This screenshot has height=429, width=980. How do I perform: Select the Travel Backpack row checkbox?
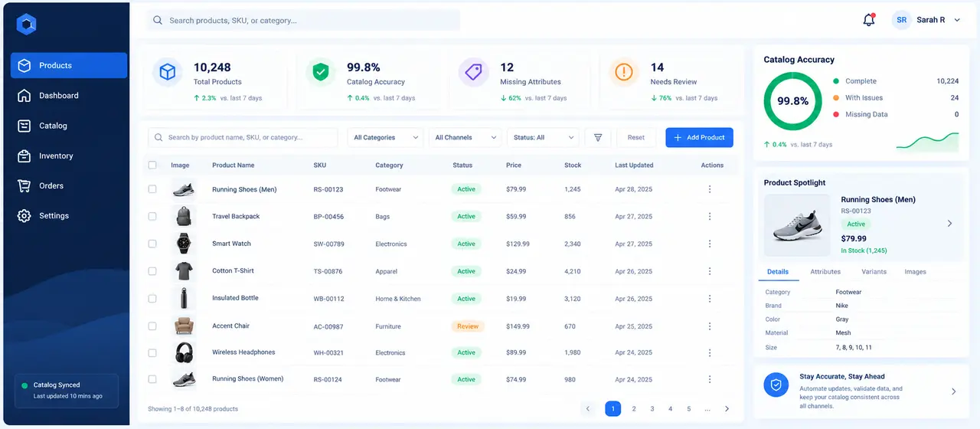click(x=152, y=217)
